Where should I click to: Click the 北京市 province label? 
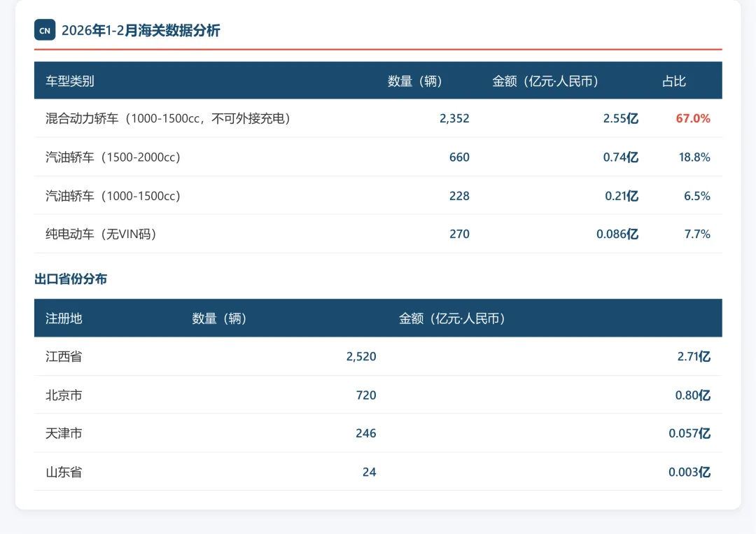point(64,395)
